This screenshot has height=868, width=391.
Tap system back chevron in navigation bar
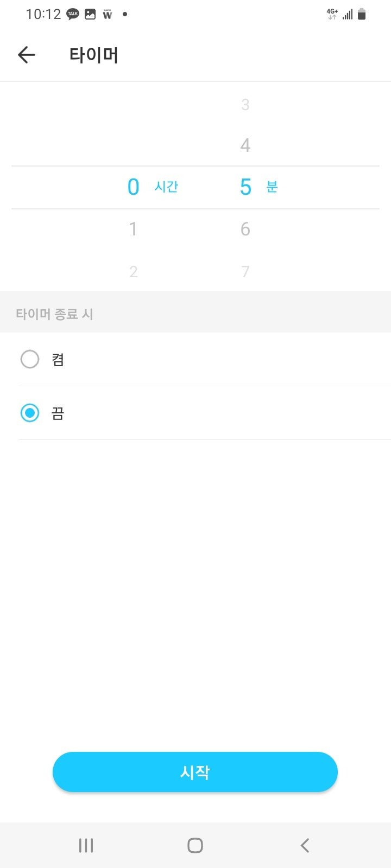click(x=305, y=845)
